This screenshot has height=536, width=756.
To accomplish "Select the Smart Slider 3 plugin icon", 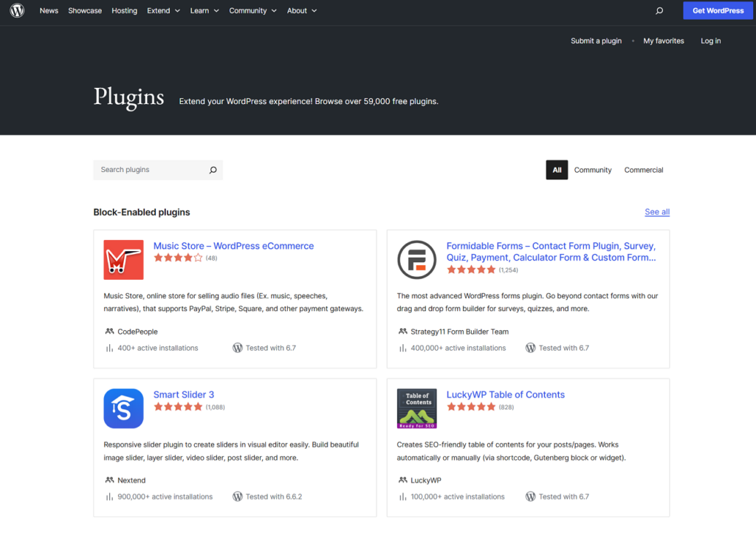I will (x=123, y=408).
